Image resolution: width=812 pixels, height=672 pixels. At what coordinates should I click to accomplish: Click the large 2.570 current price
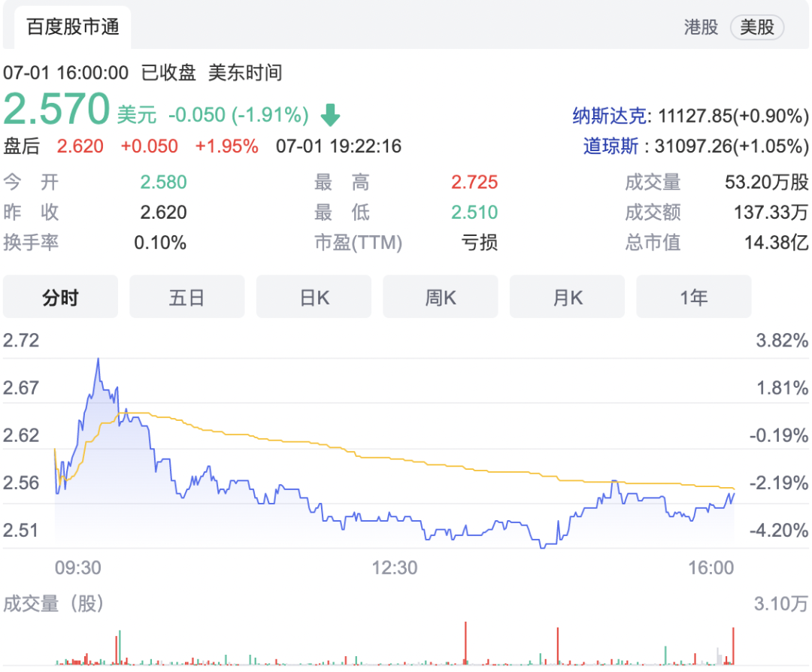[57, 110]
